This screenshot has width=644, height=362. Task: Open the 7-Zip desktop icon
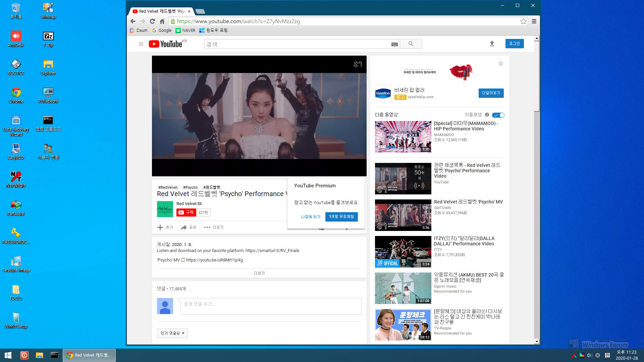click(x=48, y=39)
